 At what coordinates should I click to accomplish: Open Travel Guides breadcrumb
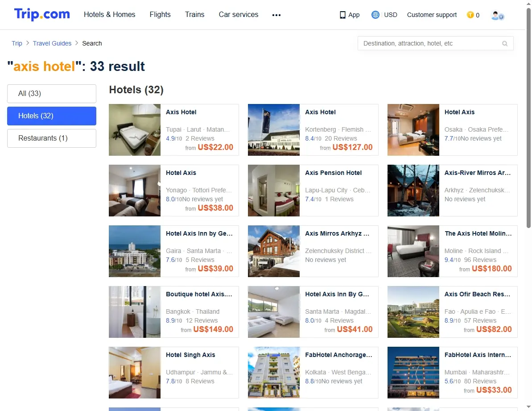pos(52,43)
